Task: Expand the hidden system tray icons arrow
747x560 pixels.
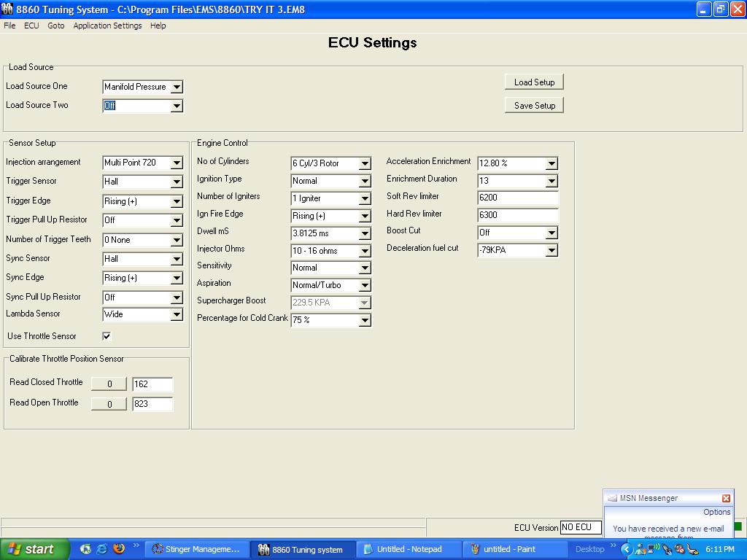Action: point(626,549)
